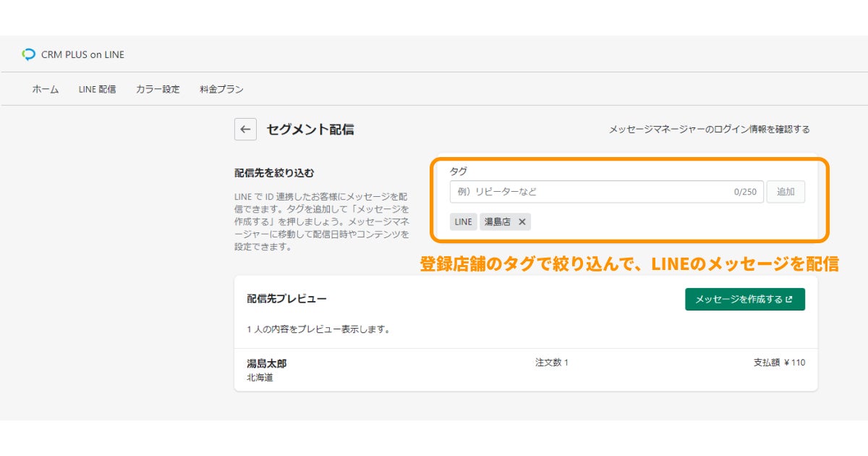Click the 配信先プレビュー heading
Viewport: 868px width, 456px height.
click(x=286, y=298)
